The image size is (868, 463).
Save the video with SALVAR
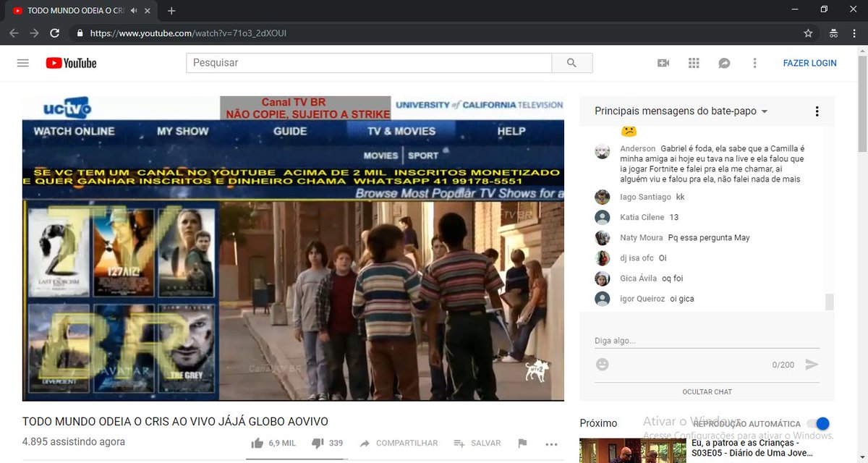(477, 443)
